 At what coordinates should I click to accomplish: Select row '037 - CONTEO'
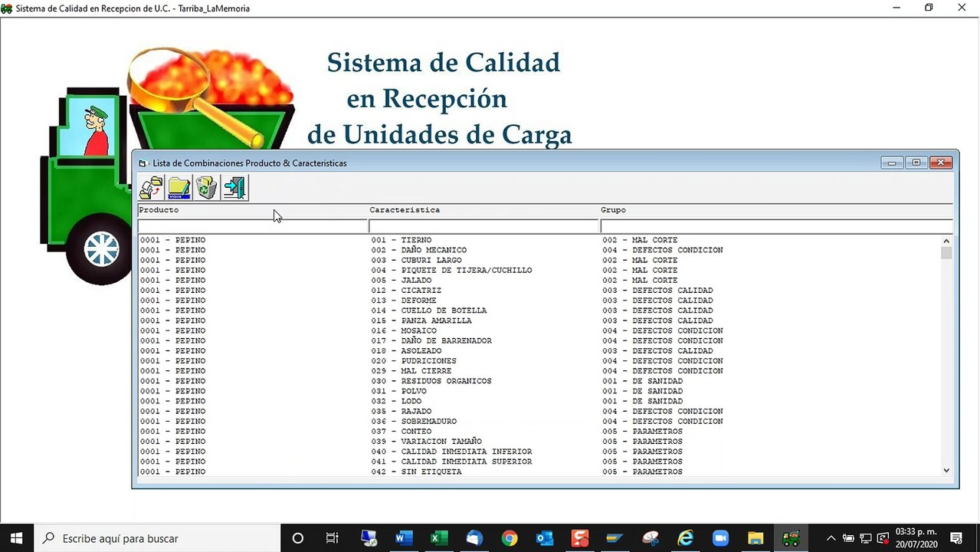[x=539, y=432]
